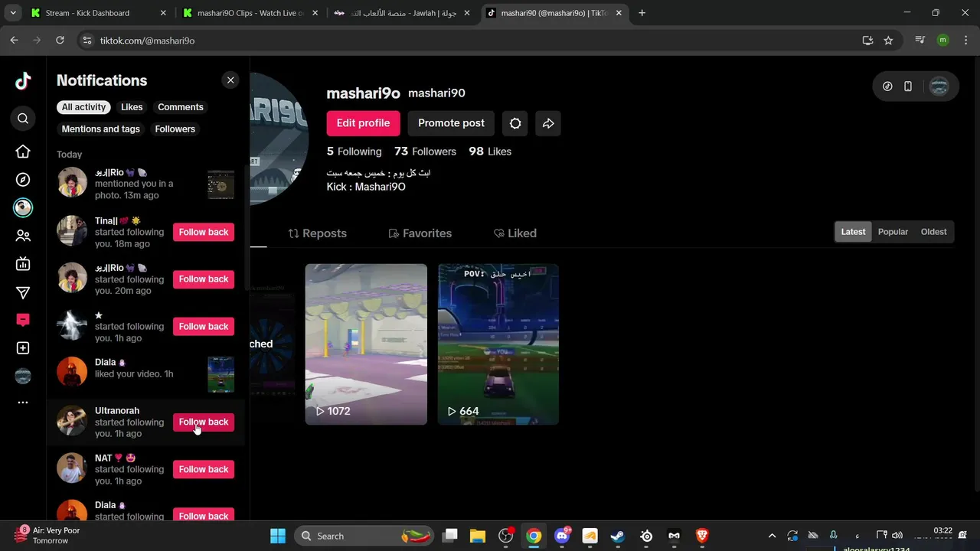
Task: Open the video with 1072 views
Action: pyautogui.click(x=366, y=344)
